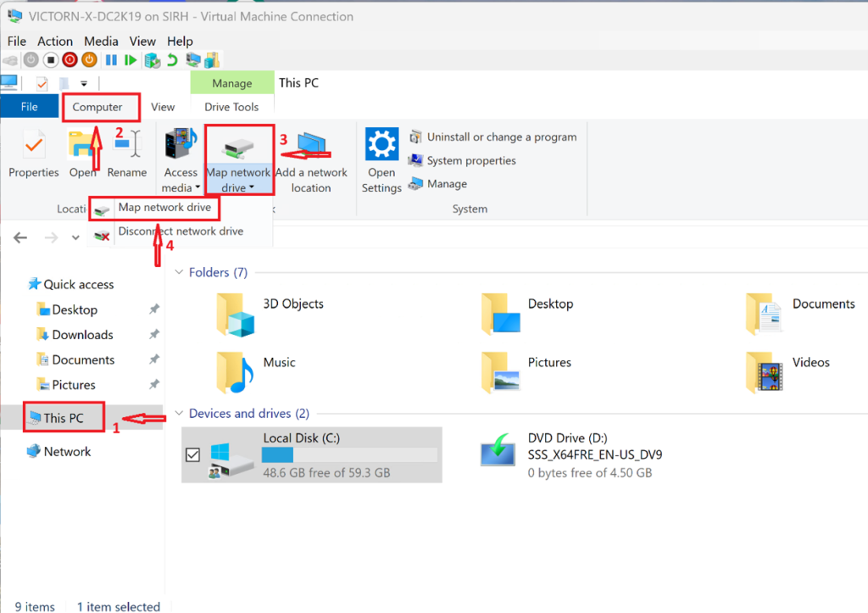Choose Disconnect network drive menu entry
868x613 pixels.
(180, 231)
